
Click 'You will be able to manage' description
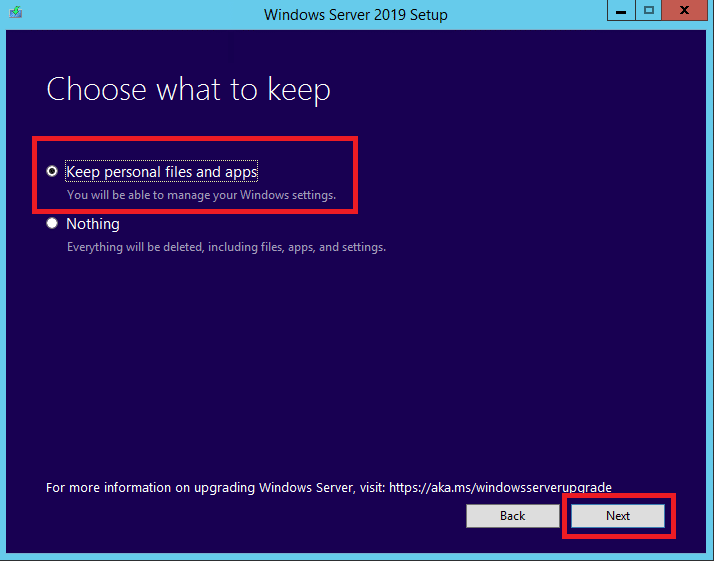coord(201,195)
